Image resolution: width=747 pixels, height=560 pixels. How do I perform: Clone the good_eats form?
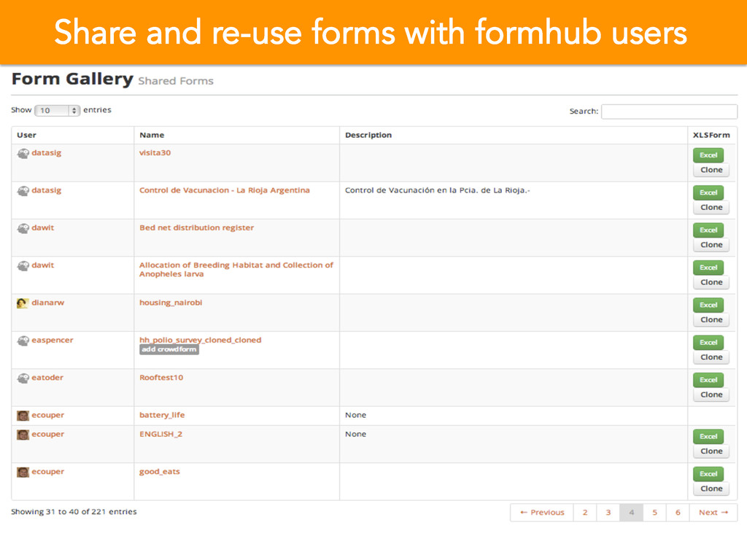(711, 489)
